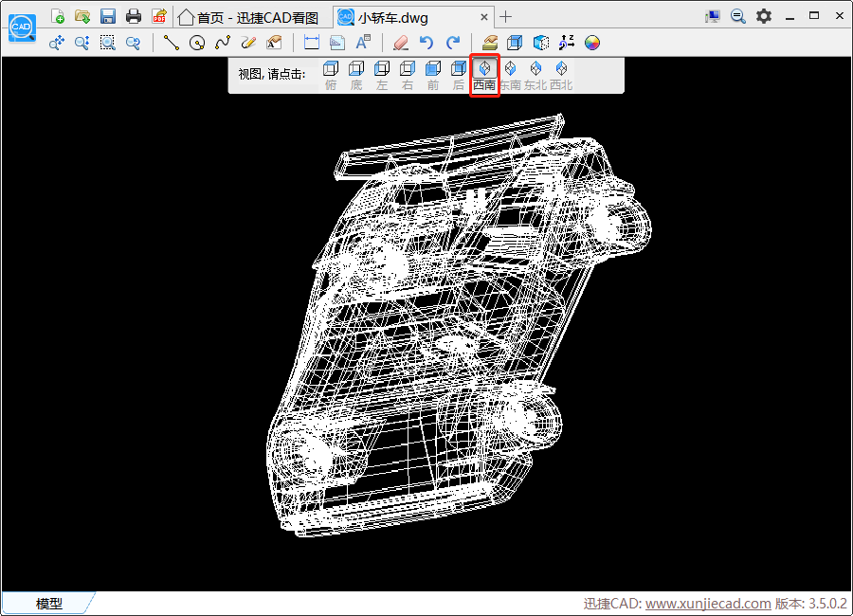Redo the last action
The height and width of the screenshot is (616, 853).
click(453, 43)
